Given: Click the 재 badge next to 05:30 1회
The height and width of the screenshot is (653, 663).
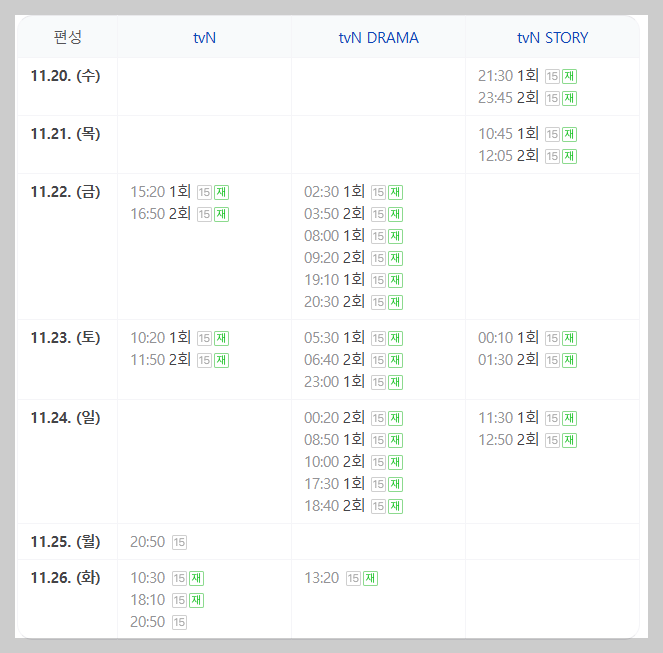Looking at the screenshot, I should (x=395, y=338).
